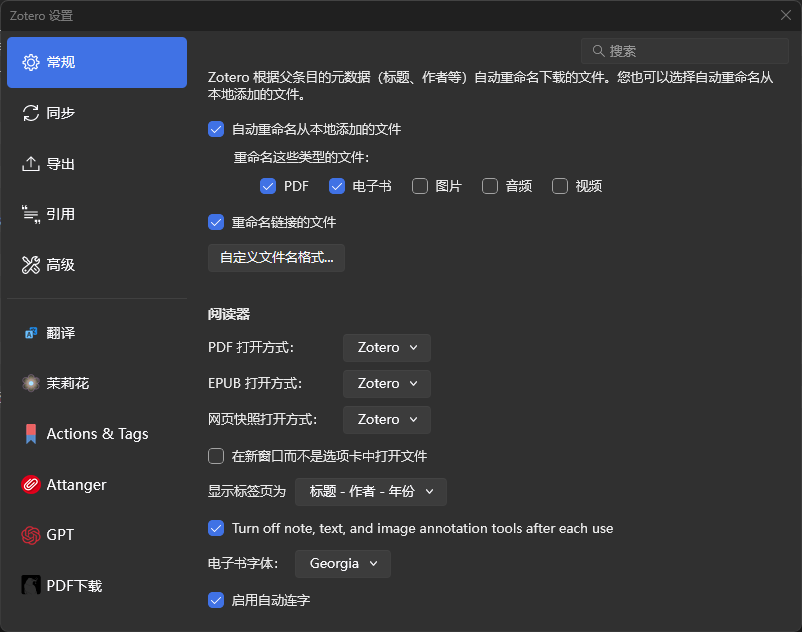Open EPUB 打开方式 dropdown
The height and width of the screenshot is (632, 802).
click(x=387, y=383)
